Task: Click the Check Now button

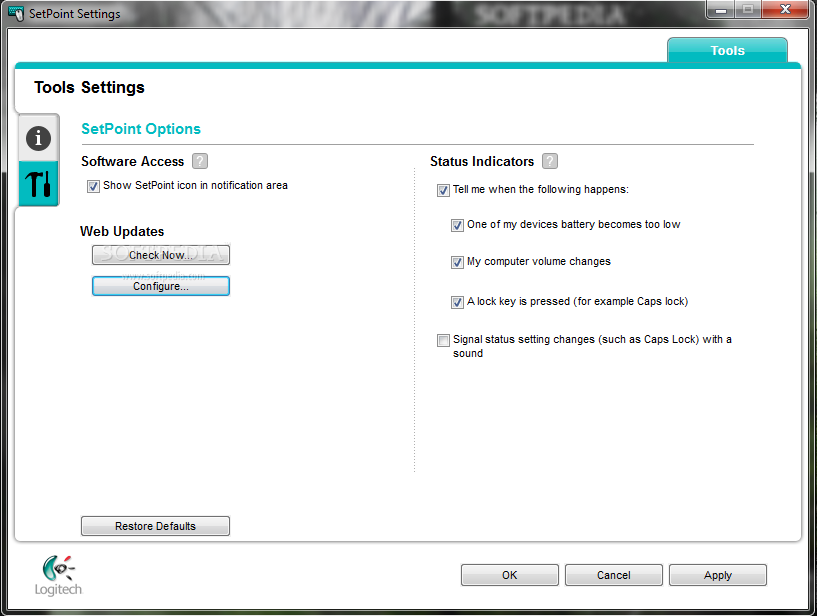Action: pyautogui.click(x=161, y=255)
